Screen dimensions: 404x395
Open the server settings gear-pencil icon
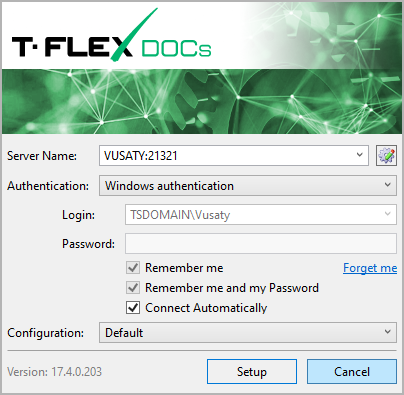coord(386,155)
